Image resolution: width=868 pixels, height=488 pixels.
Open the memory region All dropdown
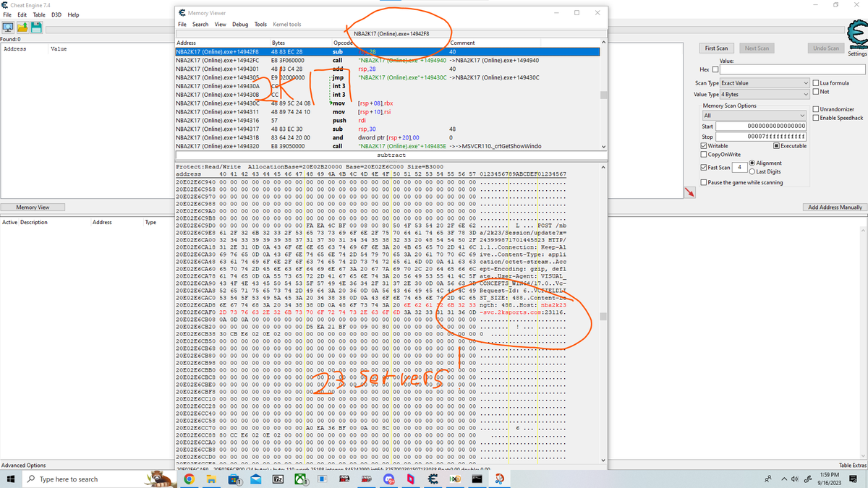[x=754, y=116]
